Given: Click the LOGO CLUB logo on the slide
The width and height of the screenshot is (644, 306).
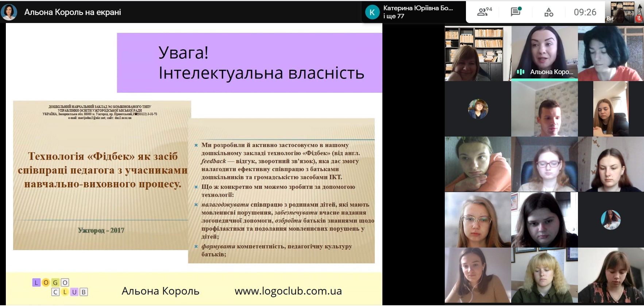Looking at the screenshot, I should click(x=60, y=287).
